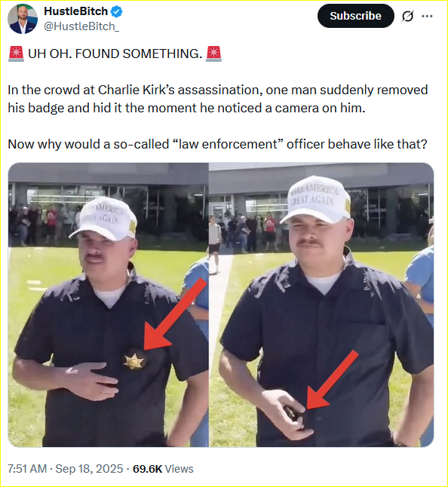
Task: Click the siren emoji after SOMETHING
Action: [x=213, y=54]
